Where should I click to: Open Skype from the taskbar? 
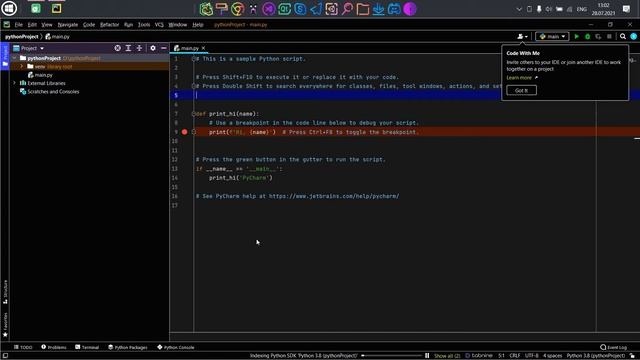(300, 9)
